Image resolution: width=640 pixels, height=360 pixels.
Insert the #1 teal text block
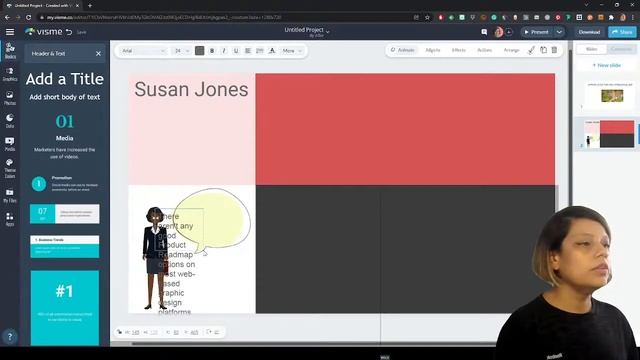[x=64, y=308]
